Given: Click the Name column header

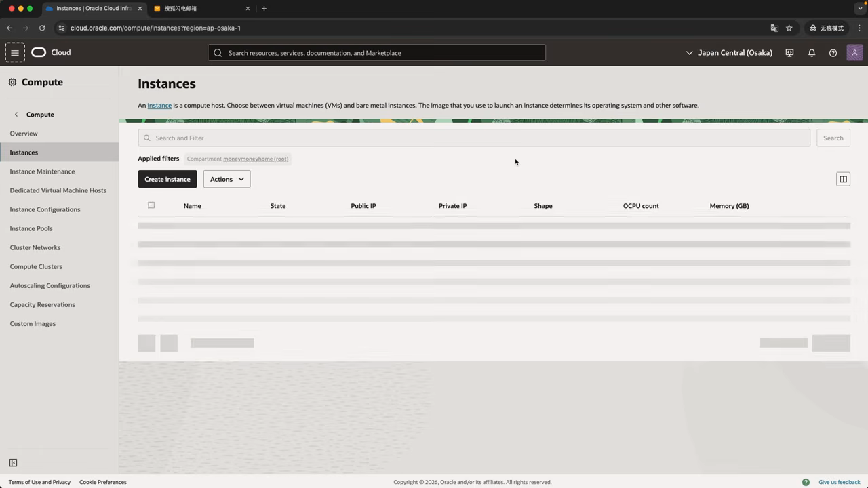Looking at the screenshot, I should pyautogui.click(x=192, y=205).
